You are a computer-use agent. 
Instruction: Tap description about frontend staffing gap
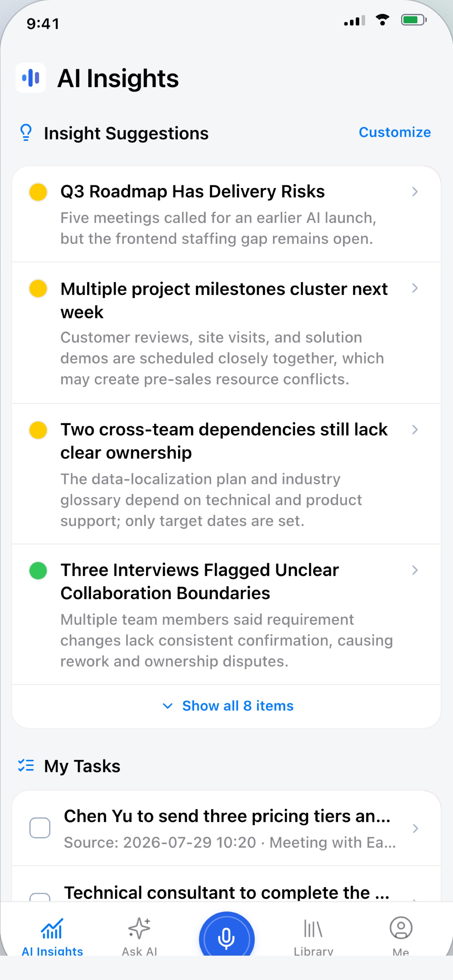(218, 228)
